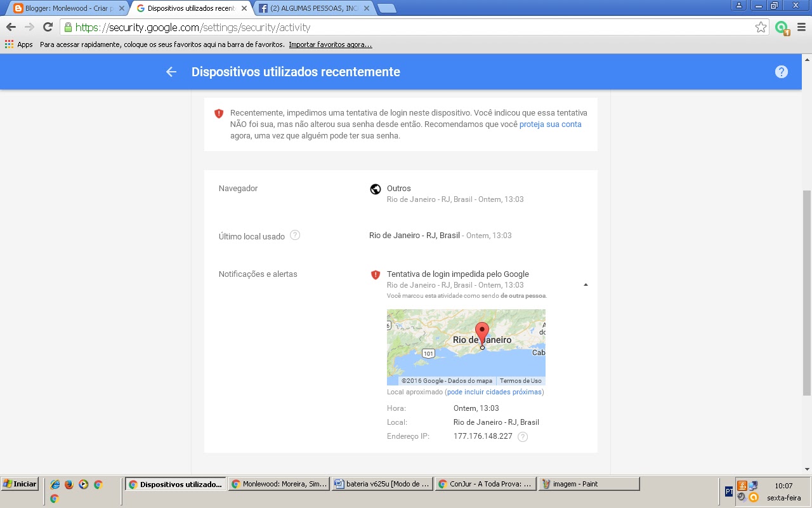Screen dimensions: 812x508
Task: Collapse the Tentativa de login details arrow
Action: click(586, 285)
